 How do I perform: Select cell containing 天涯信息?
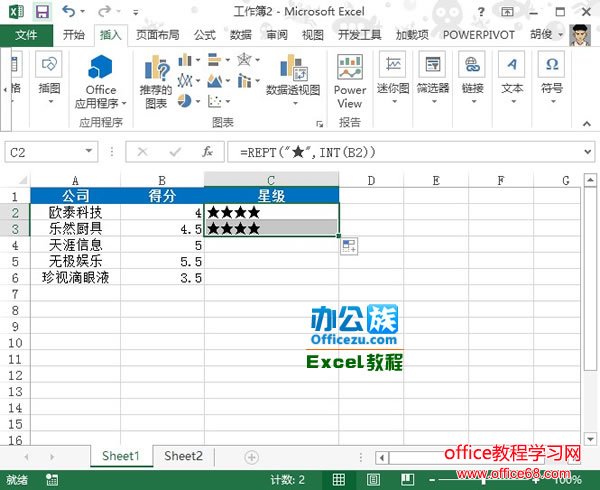point(75,245)
